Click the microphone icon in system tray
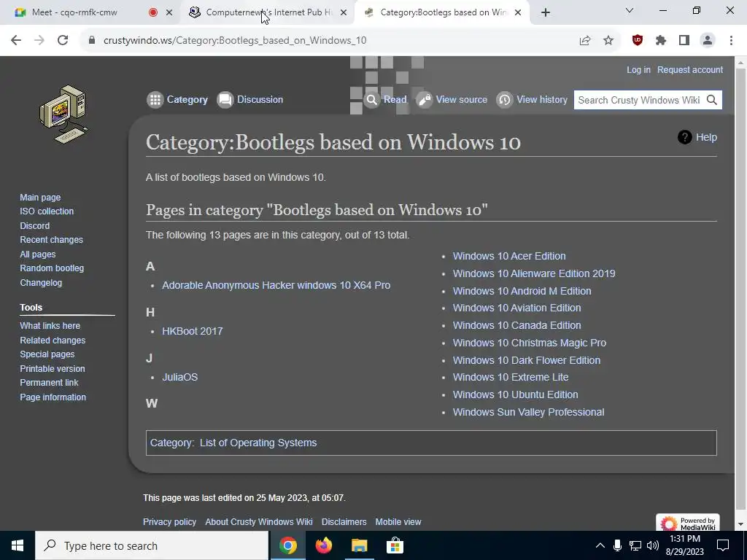 coord(617,545)
